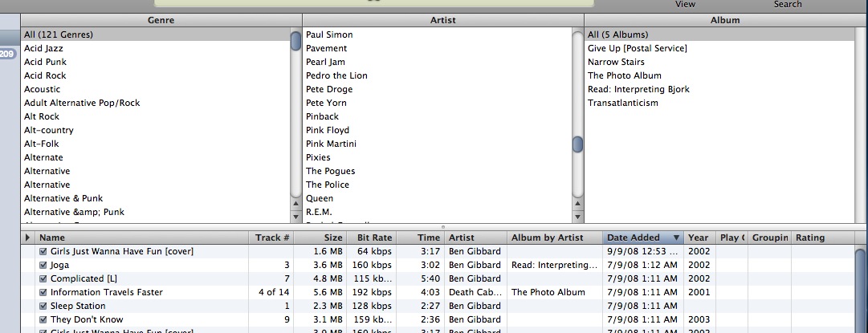Image resolution: width=868 pixels, height=333 pixels.
Task: Disable the Sleep Station track checkbox
Action: pyautogui.click(x=43, y=306)
